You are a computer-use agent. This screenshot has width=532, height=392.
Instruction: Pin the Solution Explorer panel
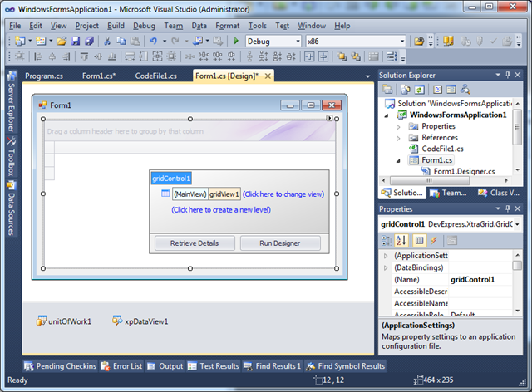click(x=508, y=75)
